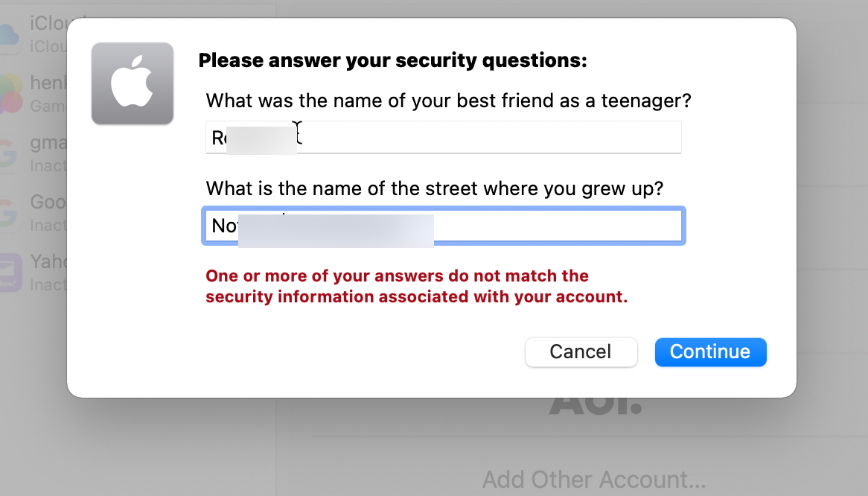This screenshot has height=496, width=868.
Task: Select the iCloud account entry
Action: click(33, 34)
